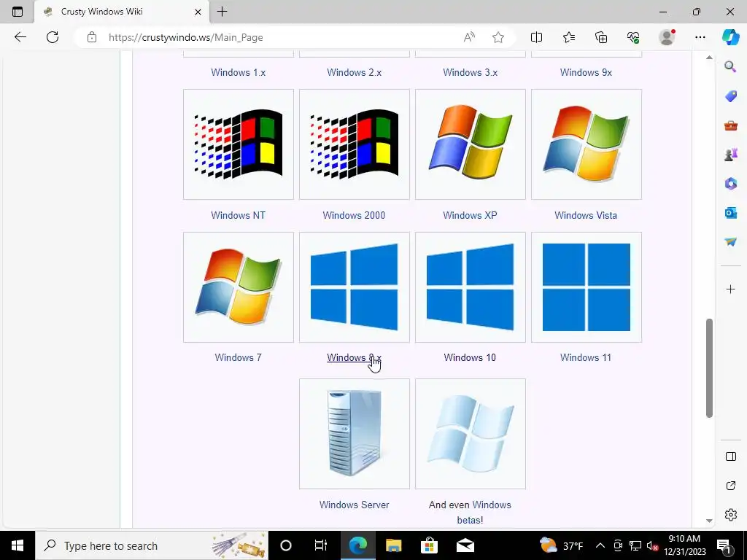Add this page to favorites star

pos(498,37)
